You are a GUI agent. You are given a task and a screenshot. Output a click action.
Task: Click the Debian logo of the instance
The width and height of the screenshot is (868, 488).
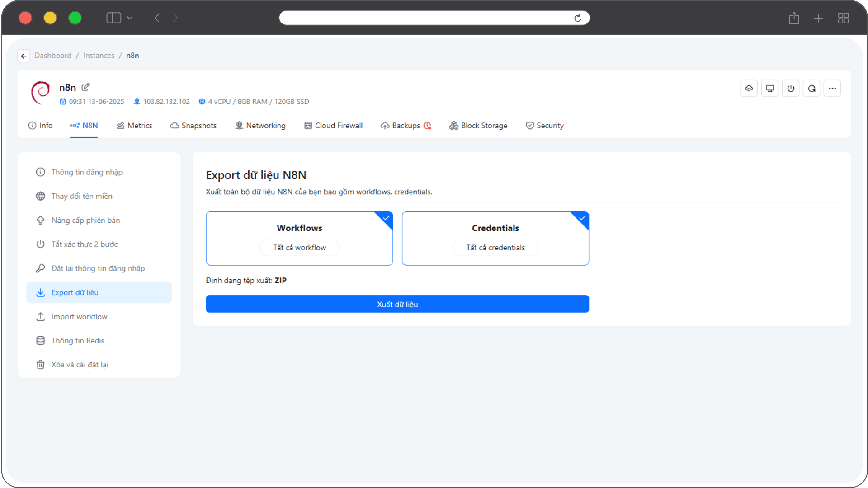41,93
